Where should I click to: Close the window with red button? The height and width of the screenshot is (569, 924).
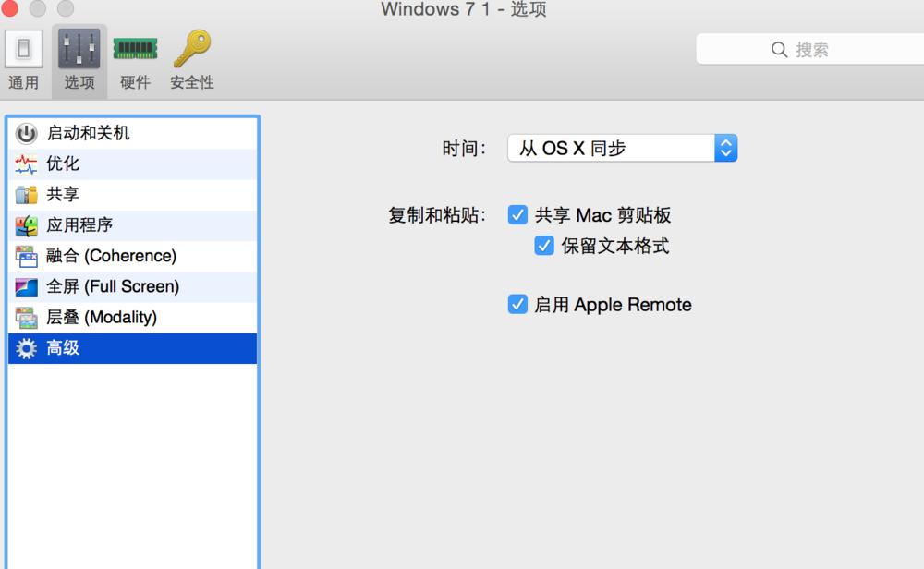10,7
